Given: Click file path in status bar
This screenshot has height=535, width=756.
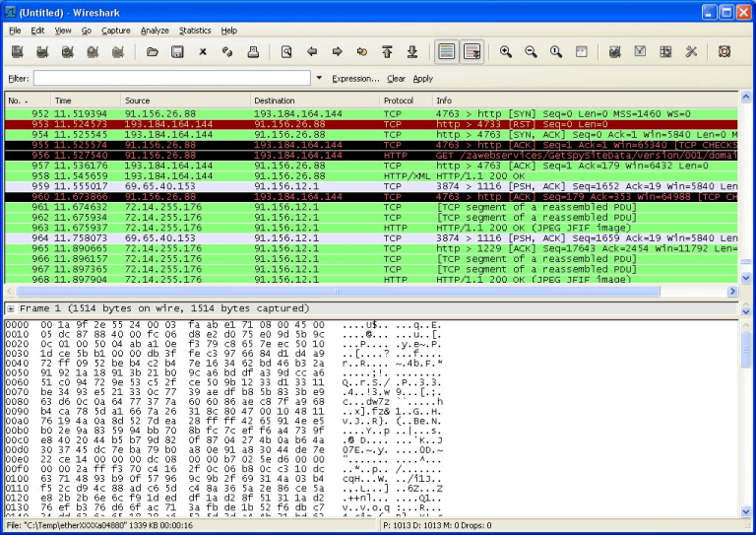Looking at the screenshot, I should [x=99, y=525].
